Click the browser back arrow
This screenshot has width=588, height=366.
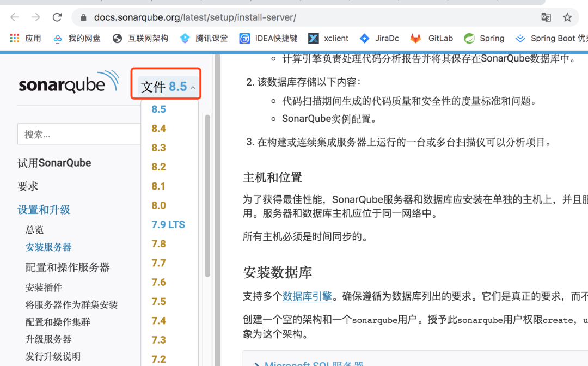click(15, 17)
